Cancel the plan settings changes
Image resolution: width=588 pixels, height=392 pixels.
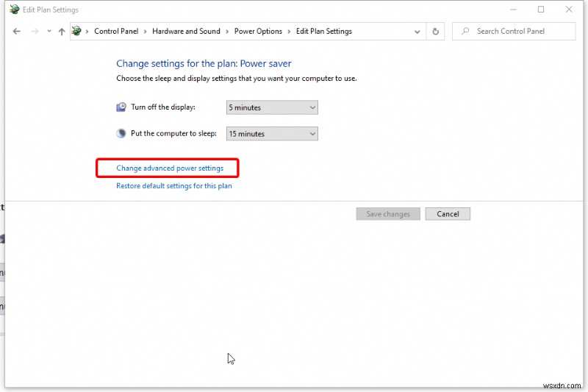tap(448, 214)
